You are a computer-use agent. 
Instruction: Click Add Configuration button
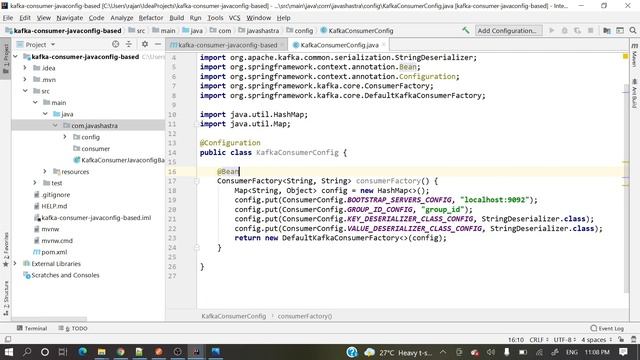click(508, 31)
